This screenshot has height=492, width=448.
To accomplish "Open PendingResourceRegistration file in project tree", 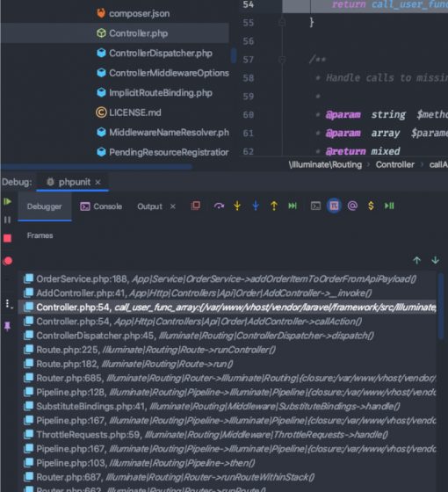I will (x=163, y=152).
